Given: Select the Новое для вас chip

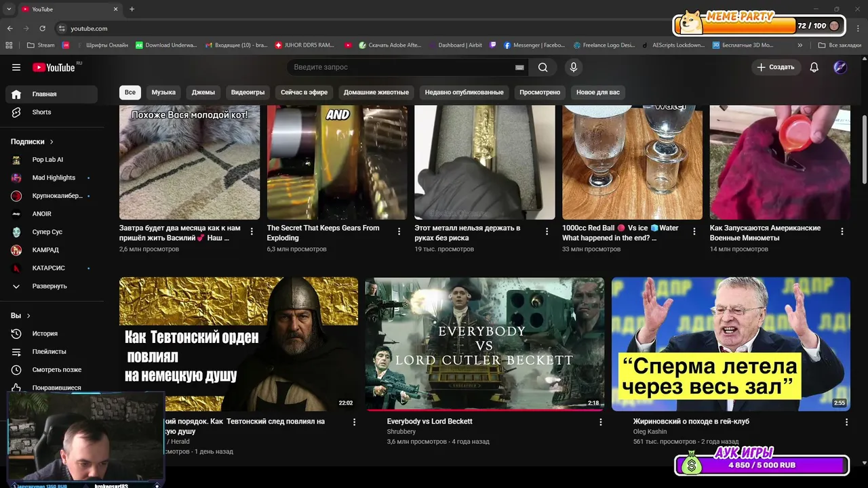Looking at the screenshot, I should point(598,92).
